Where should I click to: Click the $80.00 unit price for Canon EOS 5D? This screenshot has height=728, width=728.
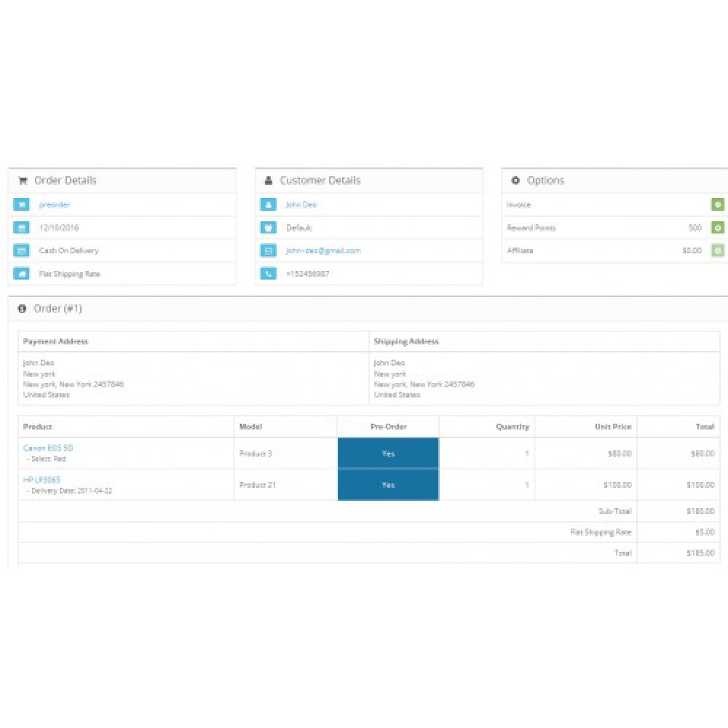click(620, 453)
